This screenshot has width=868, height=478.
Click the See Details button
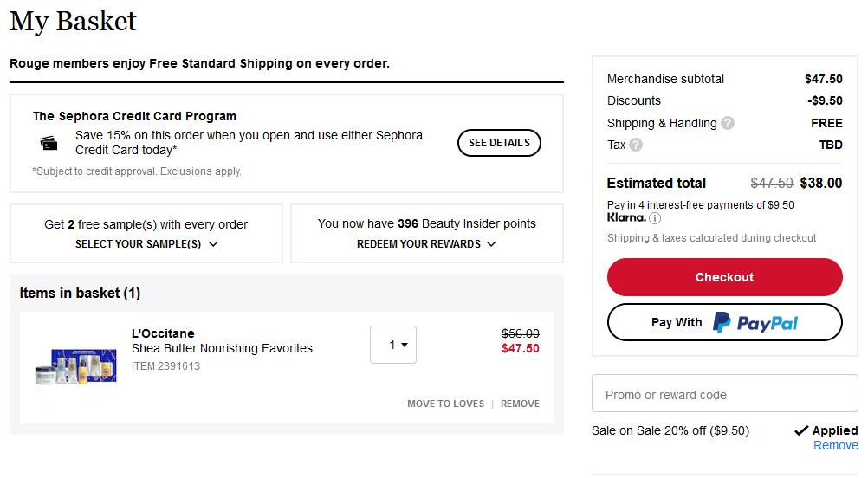pyautogui.click(x=499, y=143)
